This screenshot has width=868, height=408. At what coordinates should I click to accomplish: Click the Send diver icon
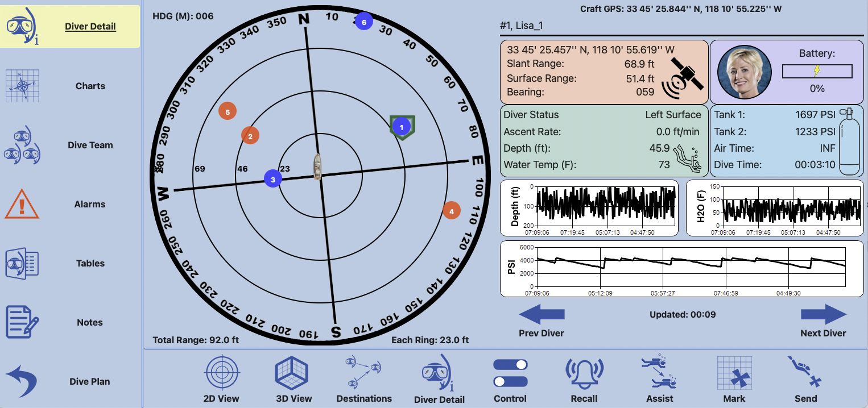(x=805, y=373)
